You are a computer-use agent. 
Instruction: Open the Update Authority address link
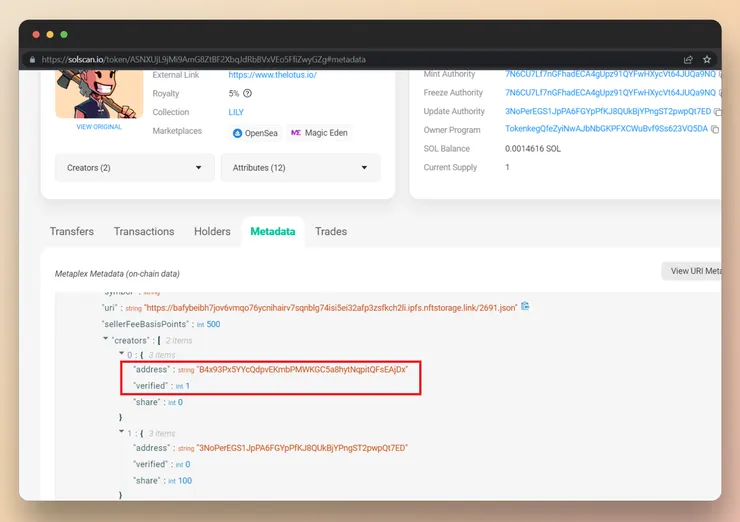click(x=608, y=111)
